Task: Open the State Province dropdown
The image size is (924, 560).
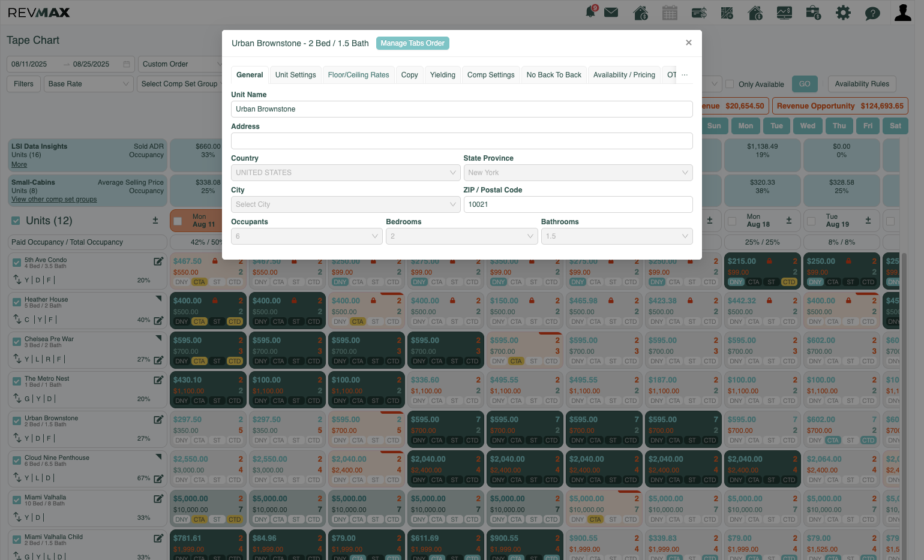Action: [x=578, y=173]
